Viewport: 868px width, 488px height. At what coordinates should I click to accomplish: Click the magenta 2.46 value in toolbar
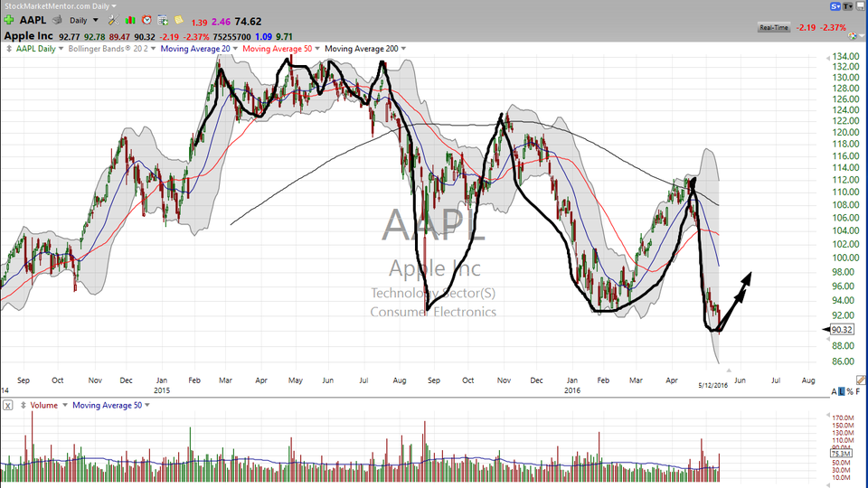click(x=221, y=22)
